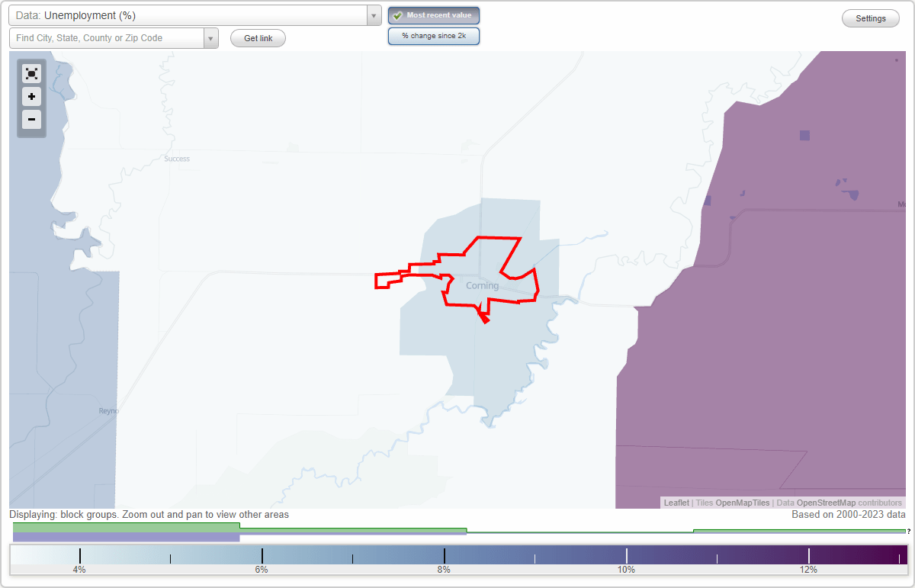Open the Find City combo box arrow

[211, 36]
